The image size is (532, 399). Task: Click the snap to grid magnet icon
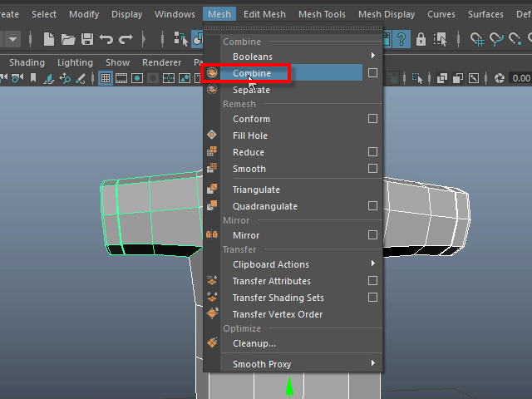pos(477,39)
